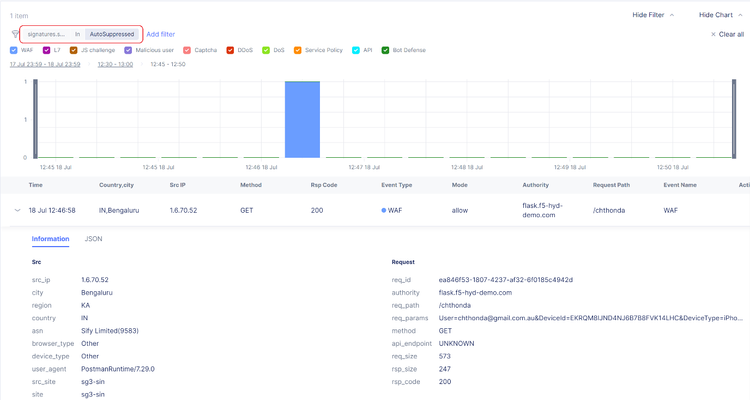The width and height of the screenshot is (750, 400).
Task: Click the signatures.s... filter field chip
Action: [x=46, y=34]
